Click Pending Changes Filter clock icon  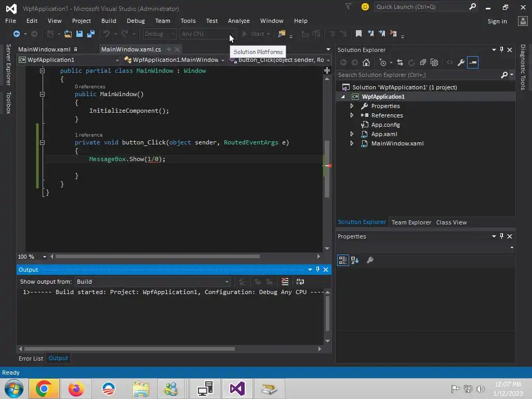(383, 62)
